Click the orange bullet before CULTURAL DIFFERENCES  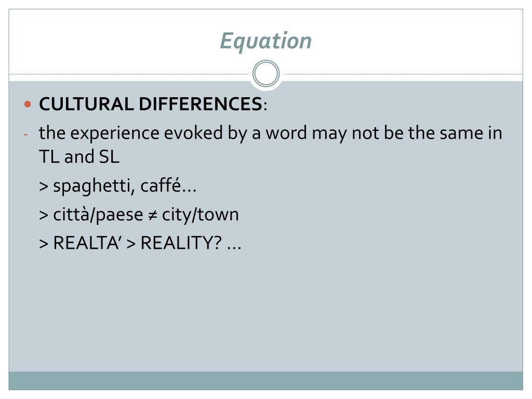coord(28,104)
